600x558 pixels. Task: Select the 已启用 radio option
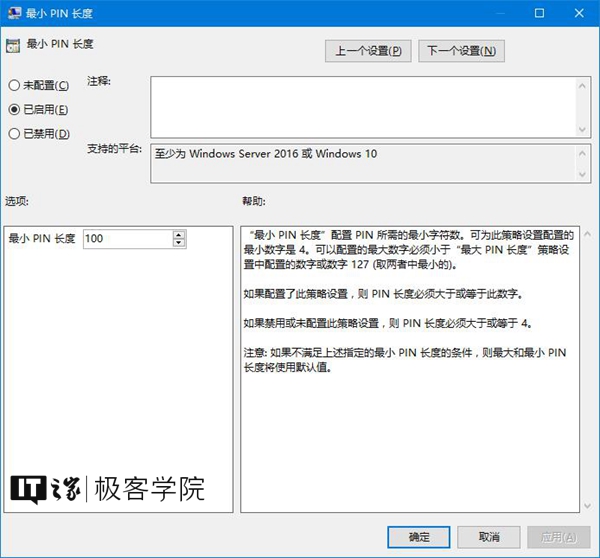[x=15, y=109]
